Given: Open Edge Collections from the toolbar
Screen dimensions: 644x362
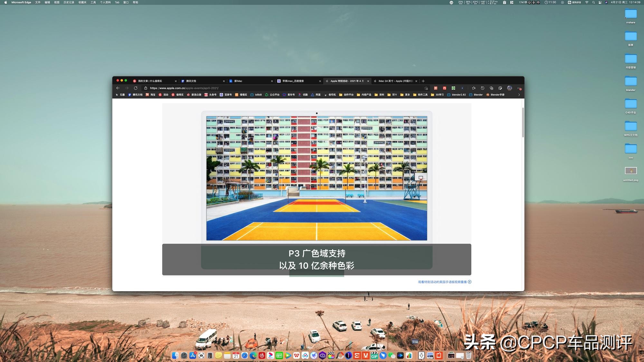Looking at the screenshot, I should click(491, 88).
